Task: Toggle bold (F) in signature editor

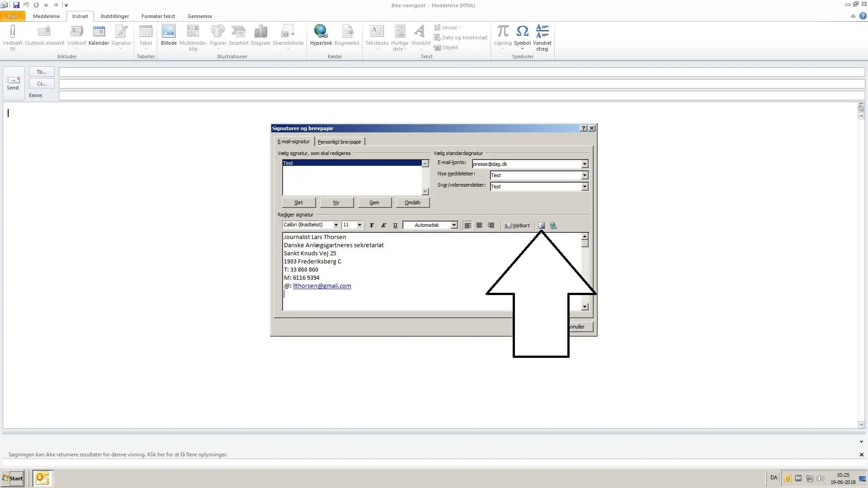Action: point(372,225)
